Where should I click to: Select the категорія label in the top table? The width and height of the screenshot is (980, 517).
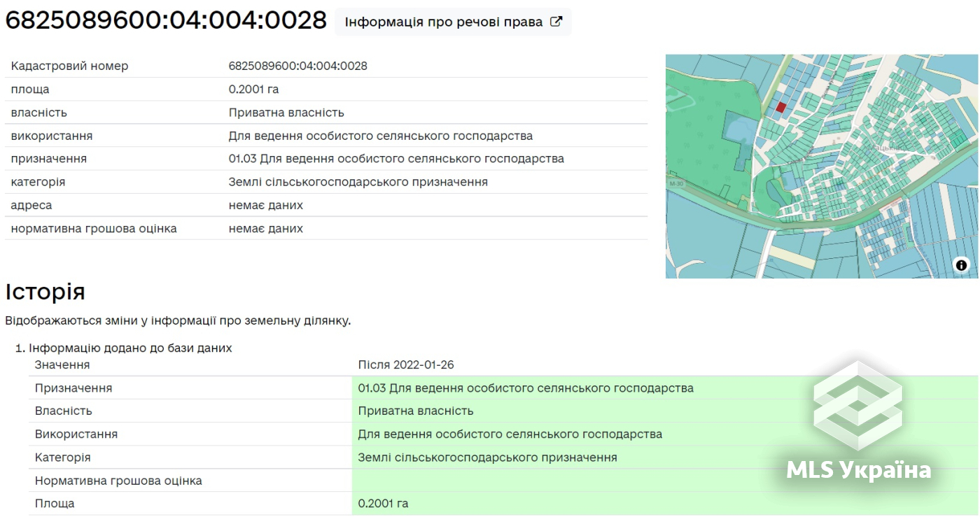click(x=38, y=181)
